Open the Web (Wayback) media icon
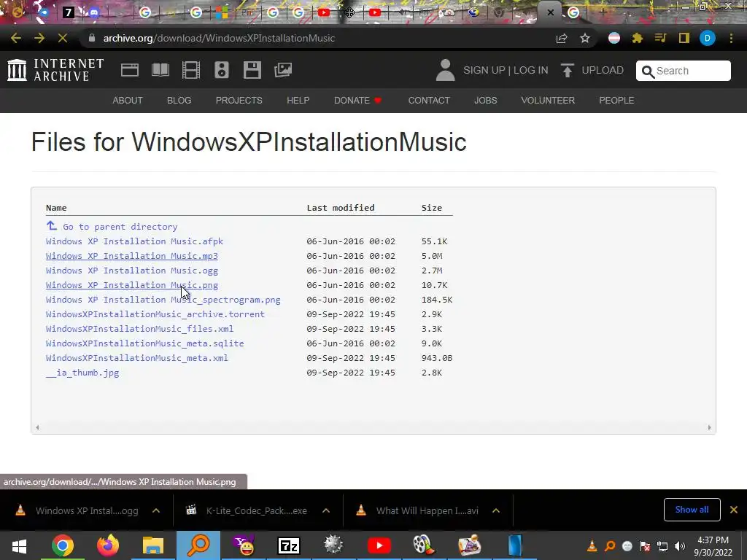Screen dimensions: 747x560 [130, 70]
